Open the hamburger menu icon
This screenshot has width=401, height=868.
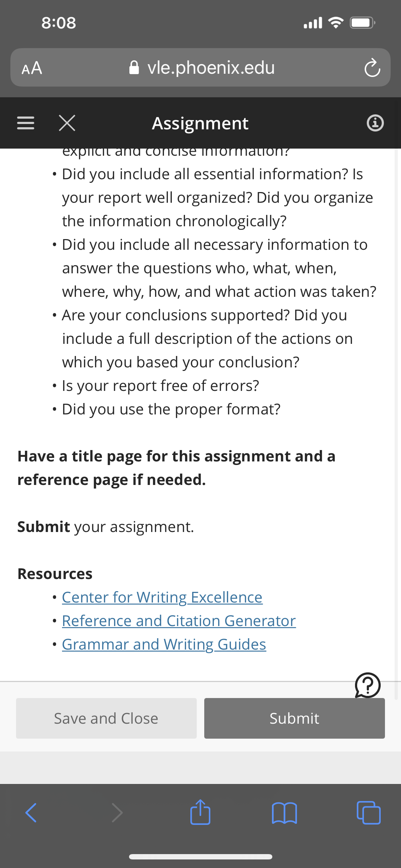[x=26, y=123]
